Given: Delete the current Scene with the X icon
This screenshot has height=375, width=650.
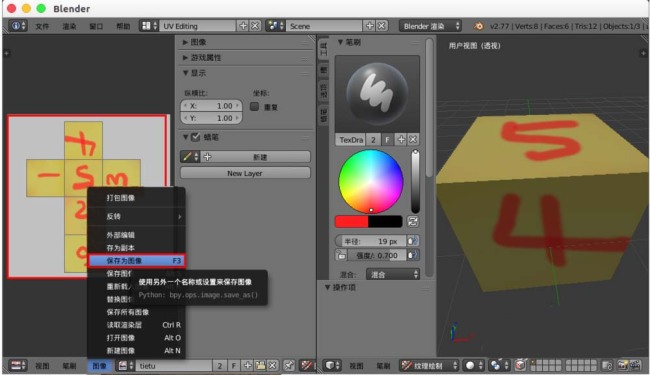Looking at the screenshot, I should [382, 26].
